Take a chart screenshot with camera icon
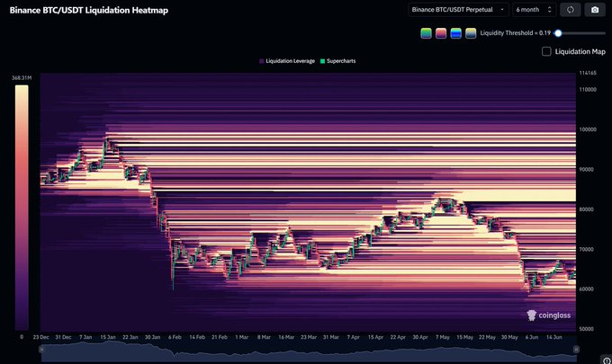The image size is (612, 364). (595, 10)
